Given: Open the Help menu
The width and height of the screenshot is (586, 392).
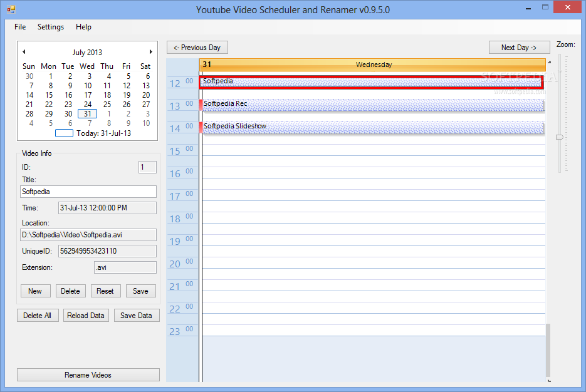Looking at the screenshot, I should point(84,27).
